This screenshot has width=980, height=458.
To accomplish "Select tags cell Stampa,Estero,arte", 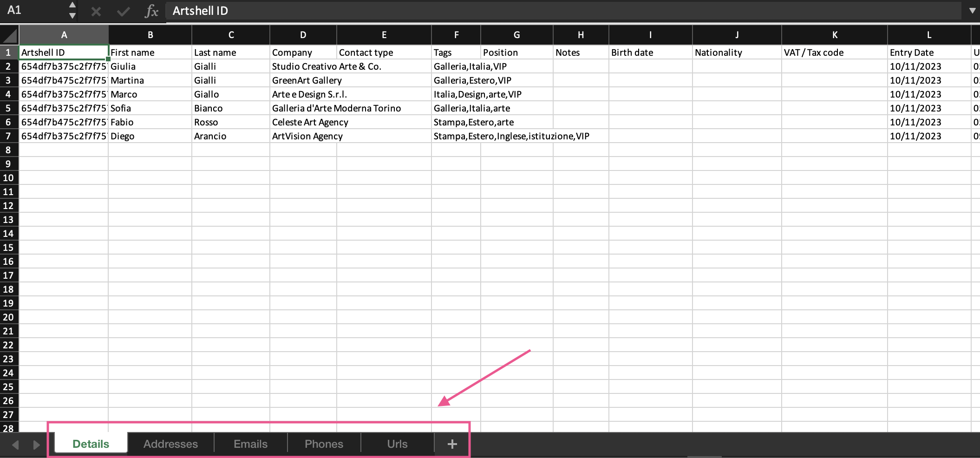I will click(x=456, y=122).
